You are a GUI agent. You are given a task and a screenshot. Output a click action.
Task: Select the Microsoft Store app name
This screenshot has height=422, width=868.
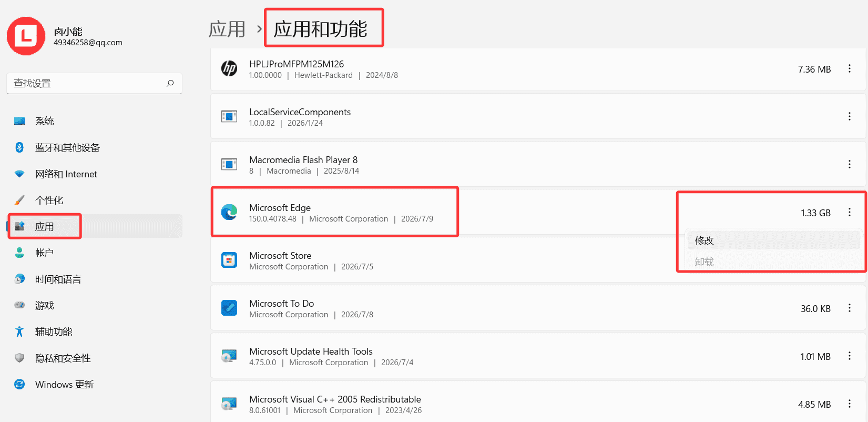tap(280, 255)
